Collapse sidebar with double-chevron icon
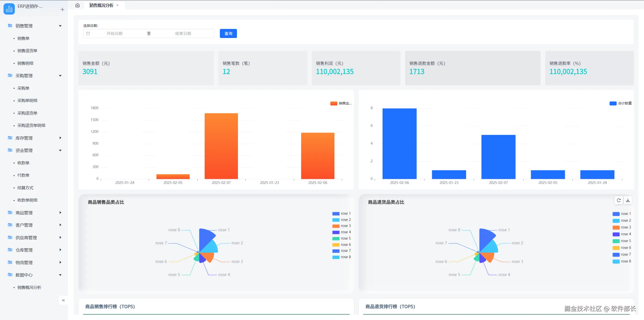The width and height of the screenshot is (644, 320). coord(63,300)
